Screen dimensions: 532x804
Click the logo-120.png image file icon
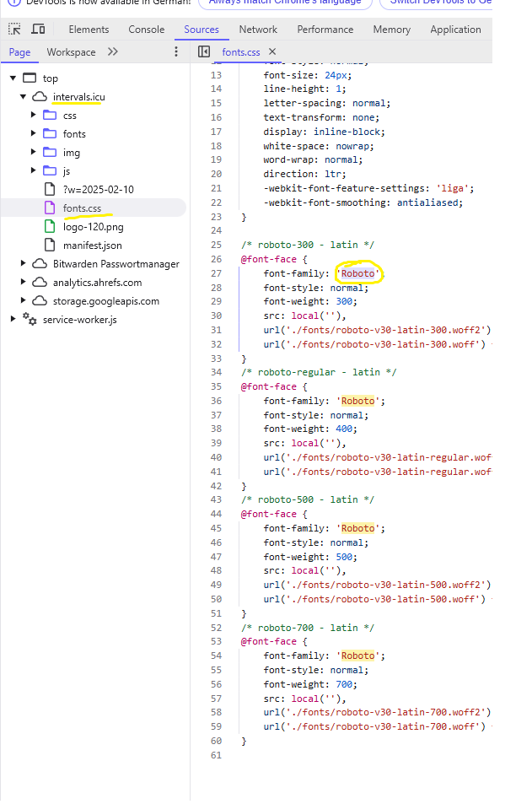pos(50,227)
